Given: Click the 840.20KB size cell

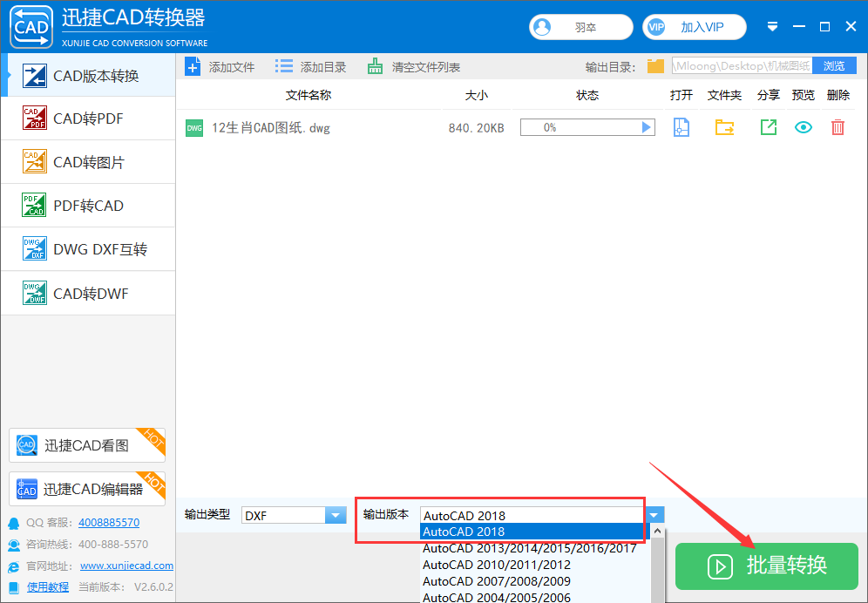Looking at the screenshot, I should (x=476, y=128).
